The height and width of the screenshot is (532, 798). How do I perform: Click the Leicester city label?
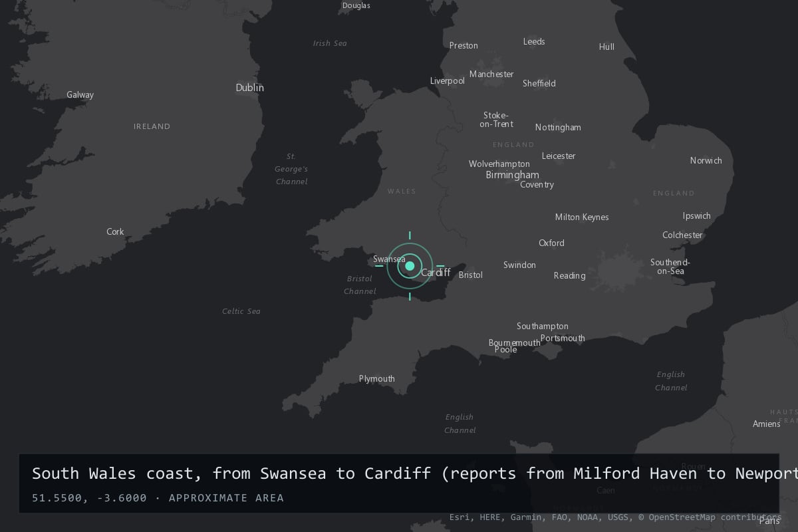pos(559,156)
